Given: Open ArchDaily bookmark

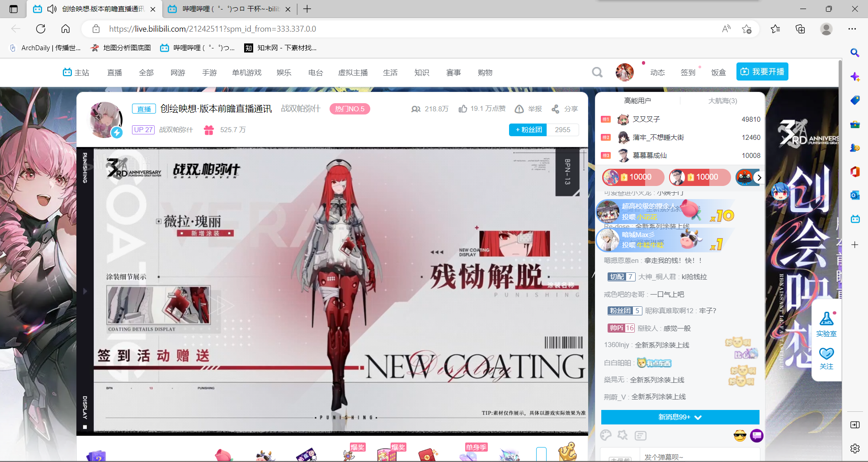Looking at the screenshot, I should (x=45, y=48).
